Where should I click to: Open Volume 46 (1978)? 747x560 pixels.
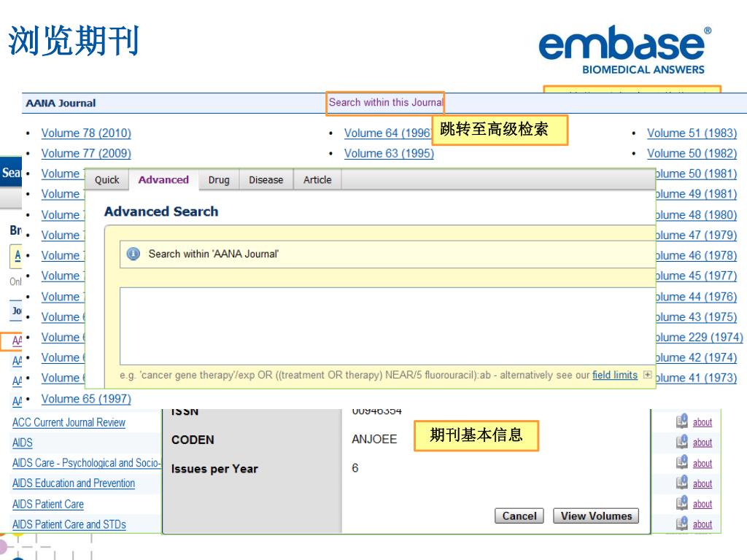click(x=696, y=255)
